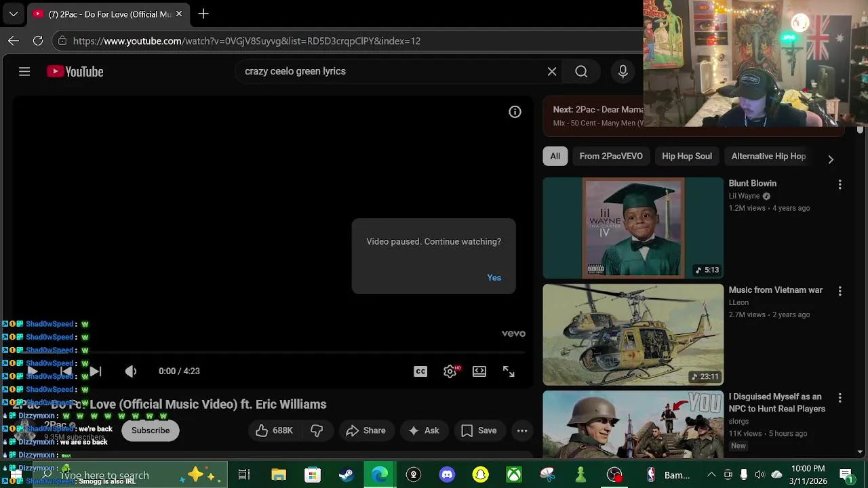Open Microsoft Store from the taskbar
Image resolution: width=868 pixels, height=488 pixels.
coord(312,475)
